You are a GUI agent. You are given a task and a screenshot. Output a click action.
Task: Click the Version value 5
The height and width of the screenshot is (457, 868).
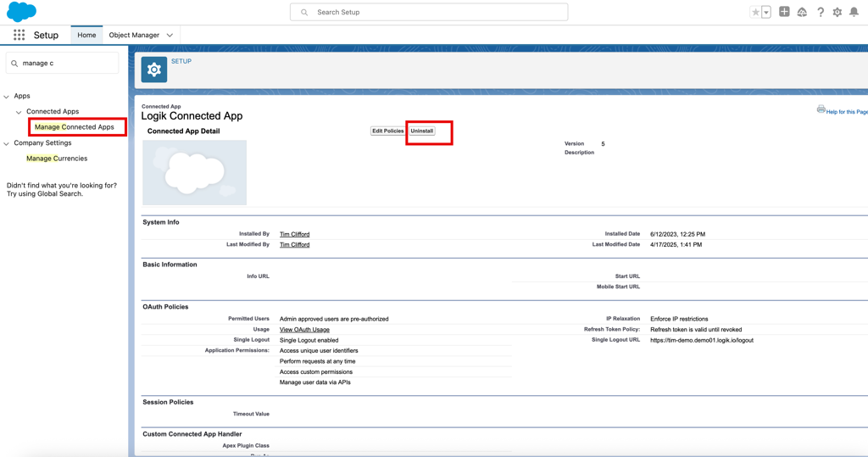603,144
